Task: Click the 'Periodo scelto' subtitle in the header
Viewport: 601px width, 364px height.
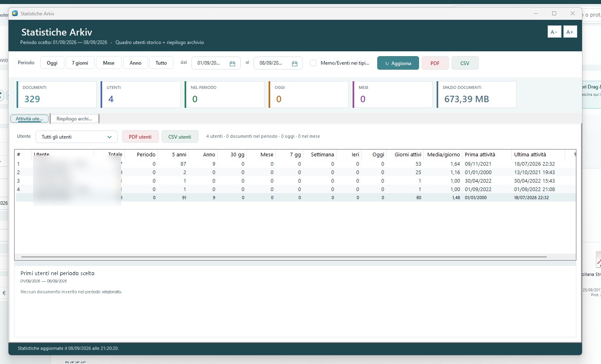Action: click(64, 42)
